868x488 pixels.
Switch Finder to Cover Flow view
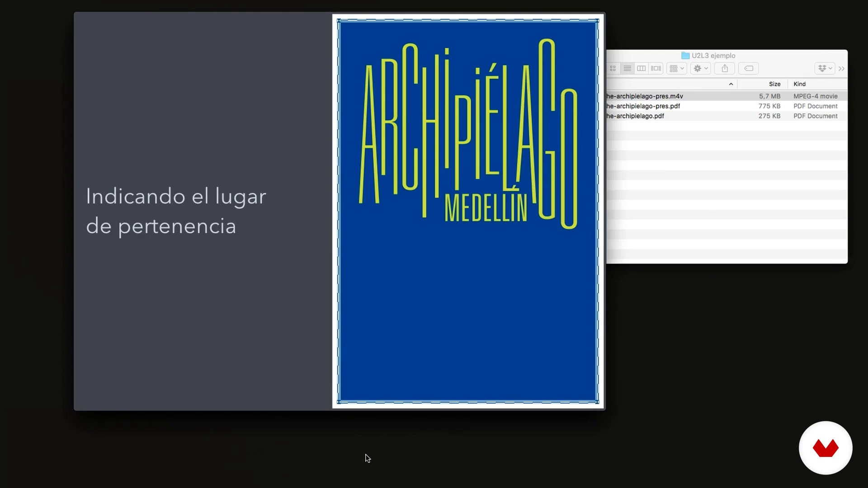tap(656, 69)
